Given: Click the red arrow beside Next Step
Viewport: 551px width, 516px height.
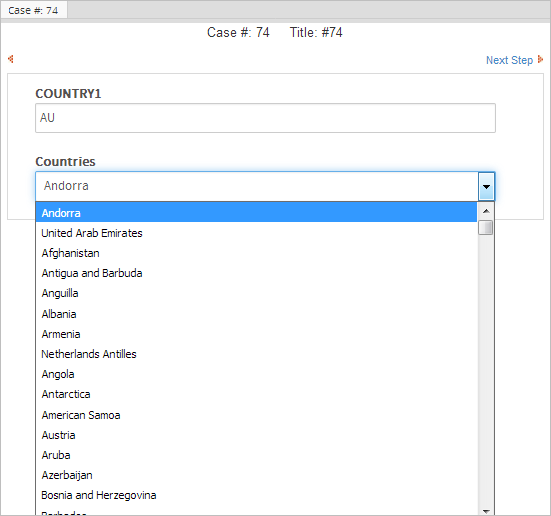Looking at the screenshot, I should pos(540,59).
